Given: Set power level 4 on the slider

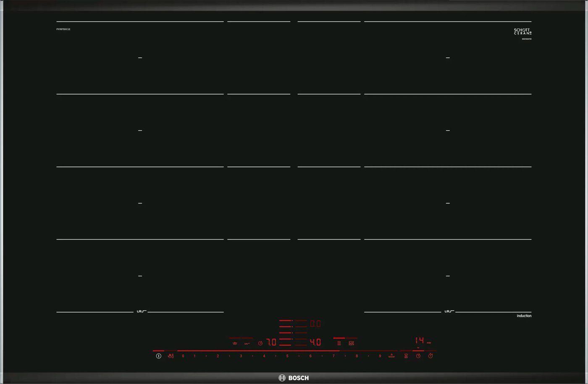Looking at the screenshot, I should (264, 356).
